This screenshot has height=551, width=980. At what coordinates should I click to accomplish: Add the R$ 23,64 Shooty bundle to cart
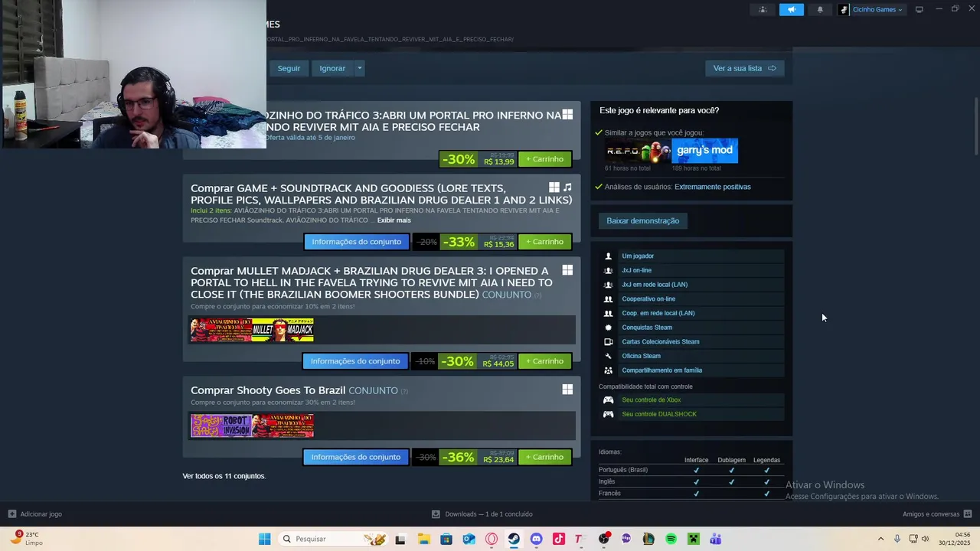click(x=544, y=457)
